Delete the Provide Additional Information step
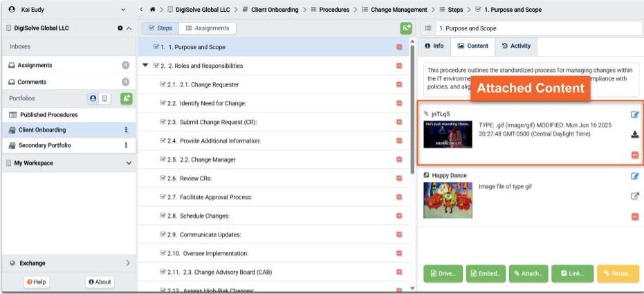Image resolution: width=644 pixels, height=294 pixels. coord(399,141)
